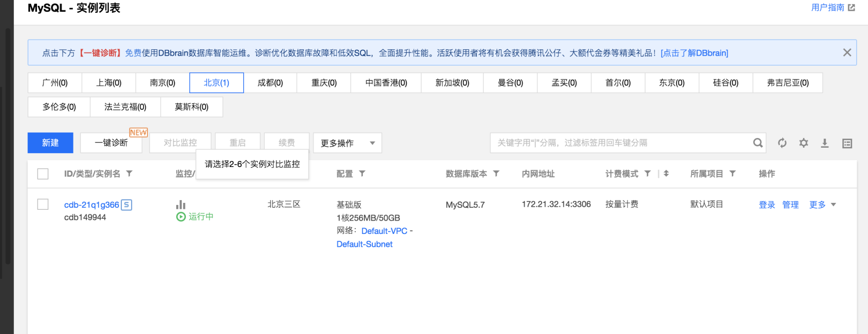
Task: Click the 1核256MB/50GB configuration text
Action: tap(368, 218)
